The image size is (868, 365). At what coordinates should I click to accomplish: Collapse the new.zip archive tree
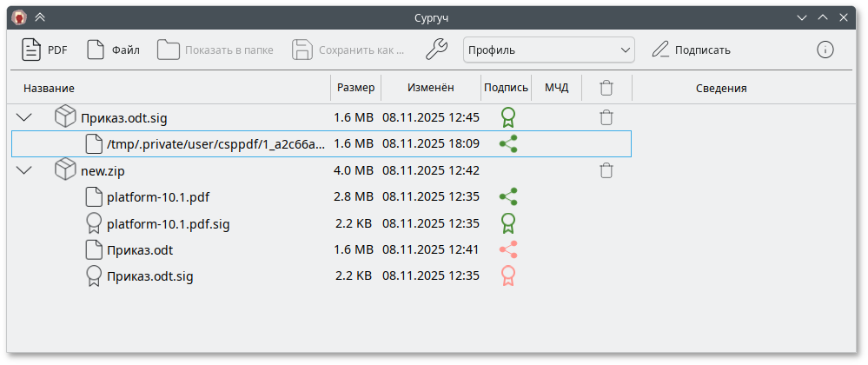[x=24, y=171]
